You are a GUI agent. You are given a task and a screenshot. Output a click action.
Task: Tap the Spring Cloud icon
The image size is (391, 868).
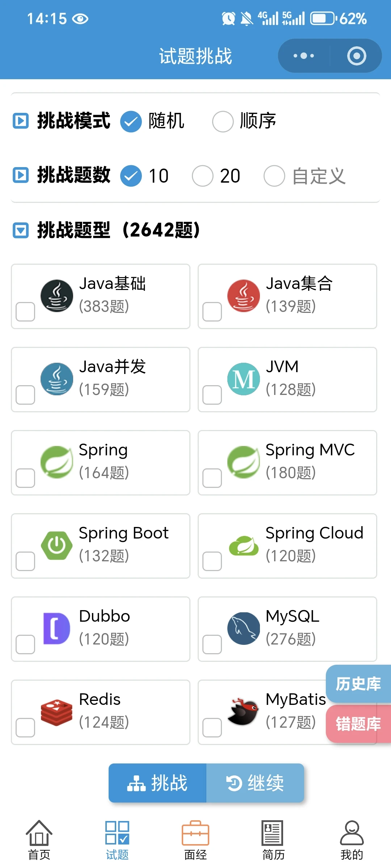click(244, 545)
